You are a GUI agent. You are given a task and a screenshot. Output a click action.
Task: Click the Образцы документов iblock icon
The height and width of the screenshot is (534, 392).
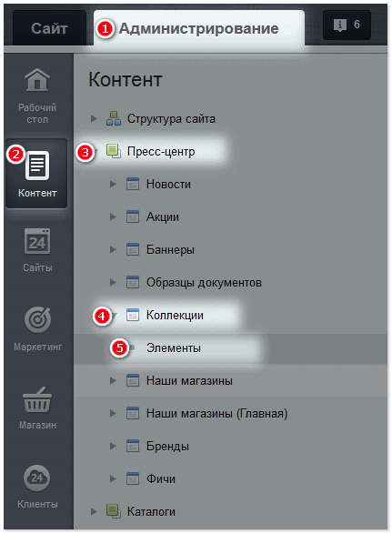(133, 282)
